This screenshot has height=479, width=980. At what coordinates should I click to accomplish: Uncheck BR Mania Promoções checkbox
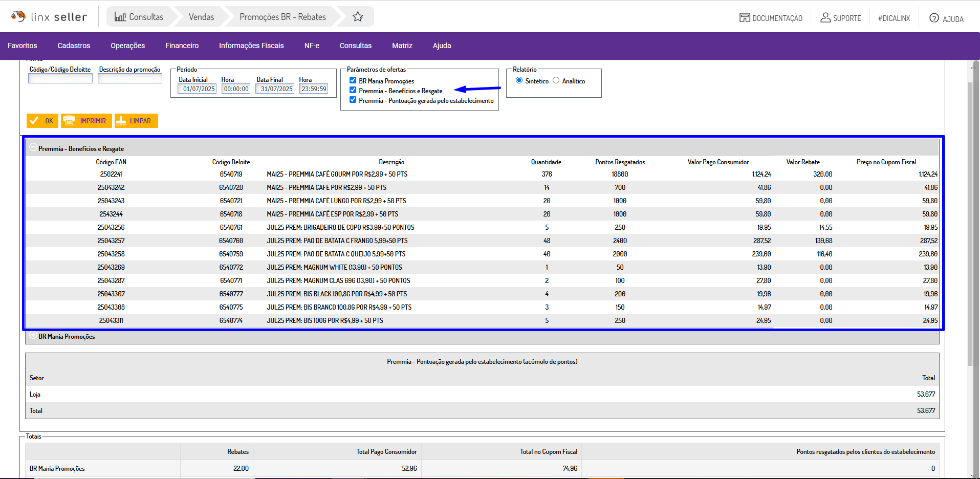(x=353, y=80)
